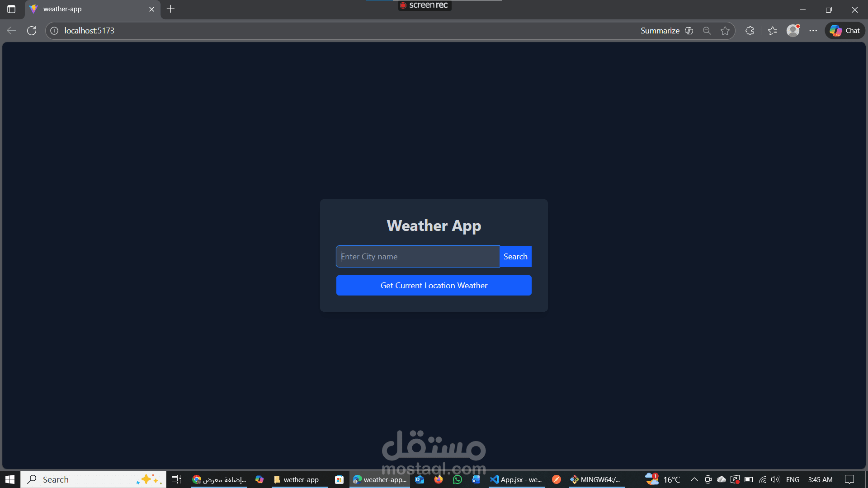This screenshot has height=488, width=868.
Task: Toggle the tab actions menu button
Action: [x=11, y=9]
